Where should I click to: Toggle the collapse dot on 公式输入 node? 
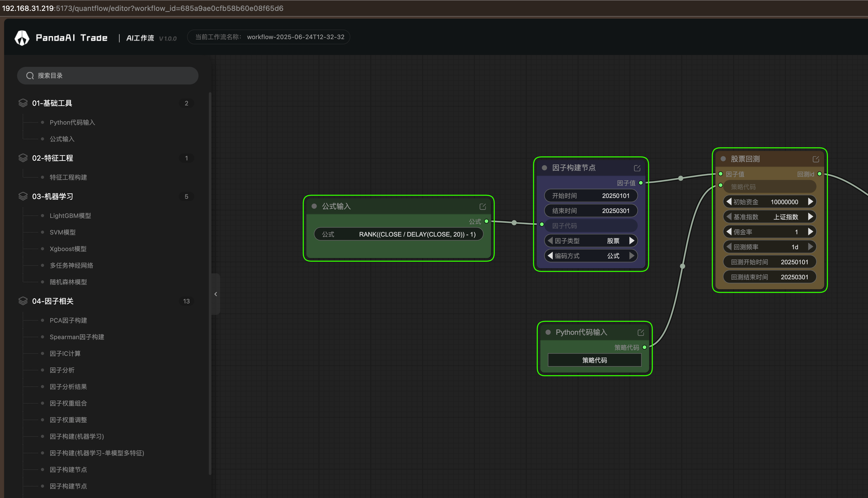(314, 206)
